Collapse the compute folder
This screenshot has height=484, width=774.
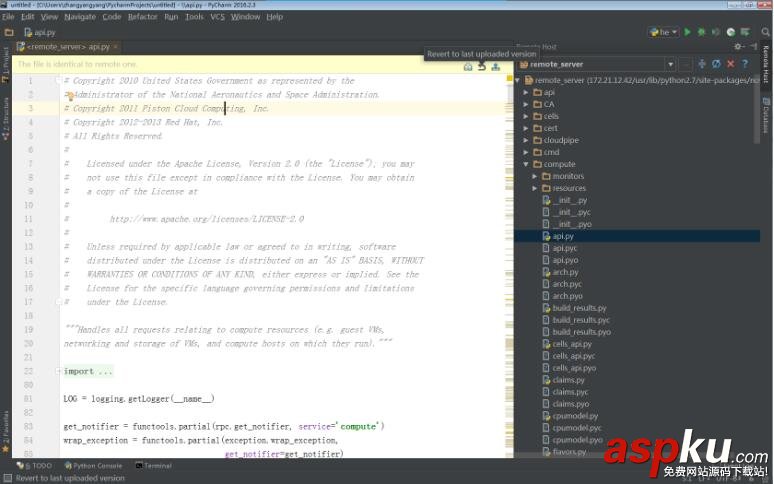pyautogui.click(x=526, y=164)
